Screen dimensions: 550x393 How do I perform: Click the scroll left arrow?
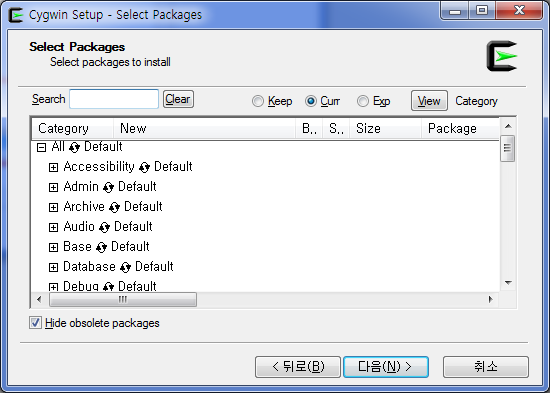(x=39, y=300)
